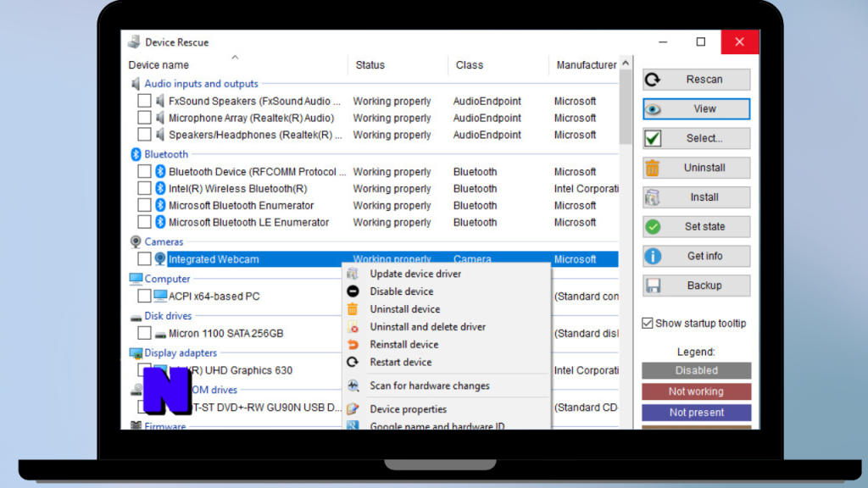The height and width of the screenshot is (488, 868).
Task: Check the Intel Wireless Bluetooth checkbox
Action: point(144,189)
